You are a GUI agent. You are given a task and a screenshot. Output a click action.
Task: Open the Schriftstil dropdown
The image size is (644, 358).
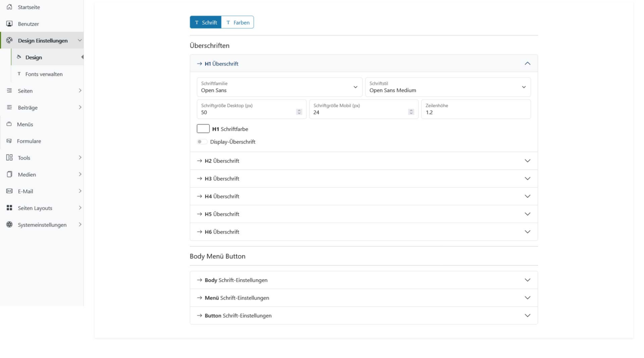coord(448,87)
